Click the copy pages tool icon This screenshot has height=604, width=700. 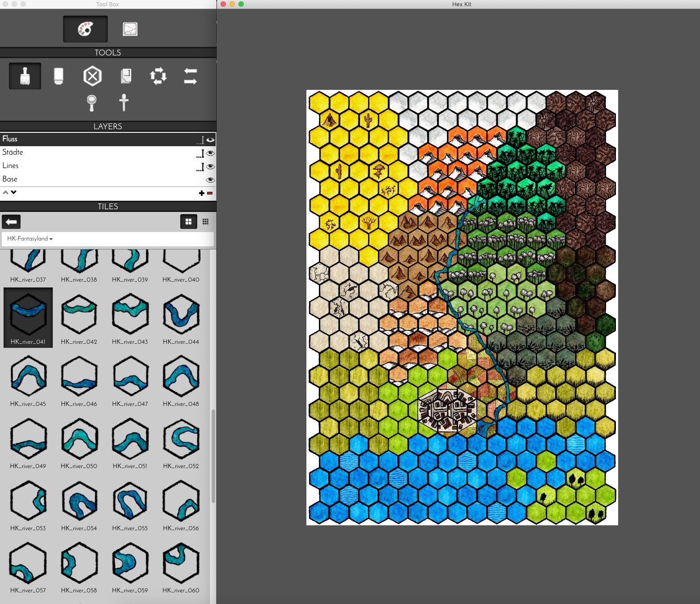coord(126,76)
